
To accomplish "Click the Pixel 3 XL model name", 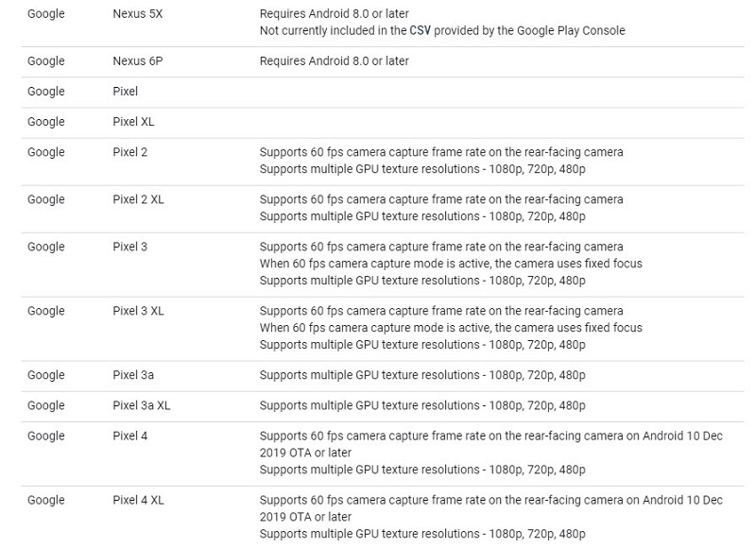I will 138,311.
